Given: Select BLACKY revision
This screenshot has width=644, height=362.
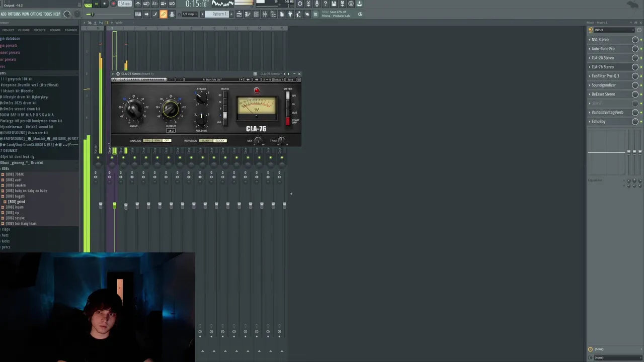Looking at the screenshot, I should [x=220, y=140].
